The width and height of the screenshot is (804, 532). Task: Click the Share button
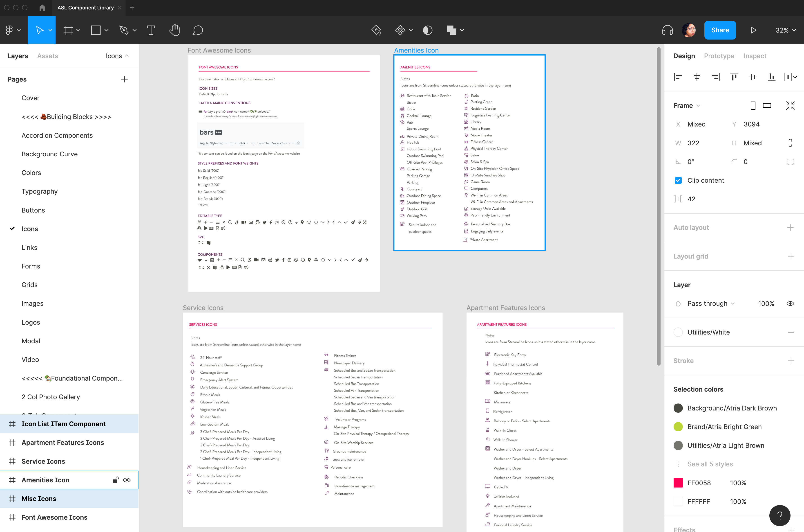coord(720,30)
